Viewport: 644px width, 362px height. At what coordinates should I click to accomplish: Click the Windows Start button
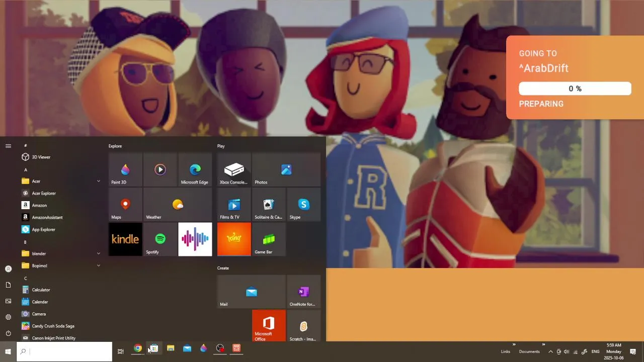8,351
